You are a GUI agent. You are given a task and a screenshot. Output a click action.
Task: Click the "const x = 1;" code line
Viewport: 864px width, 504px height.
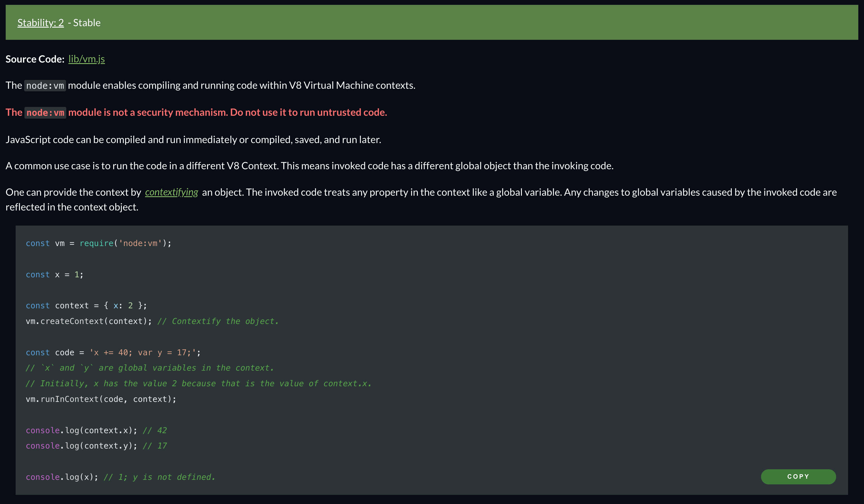(x=55, y=275)
